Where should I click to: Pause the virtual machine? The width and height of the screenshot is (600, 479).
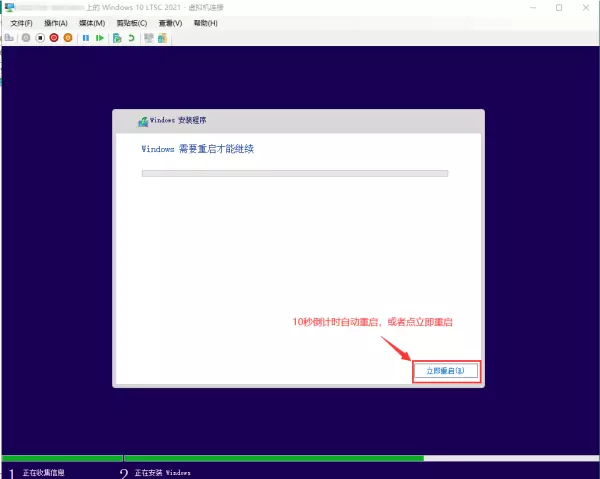tap(86, 38)
